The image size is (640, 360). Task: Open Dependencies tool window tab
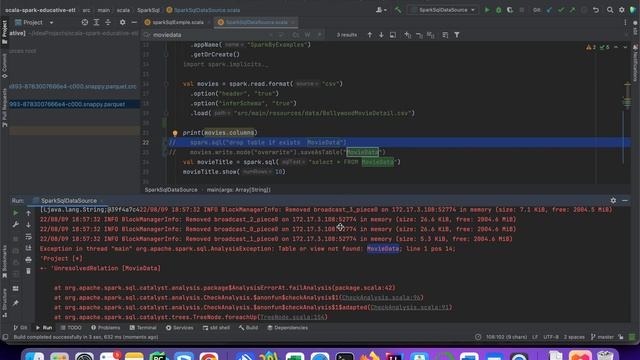click(x=287, y=327)
